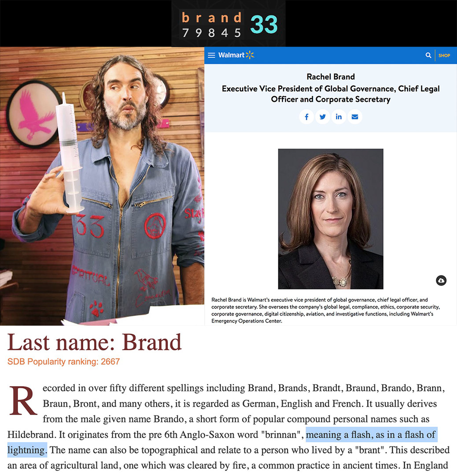The image size is (457, 476).
Task: Click the large syringe photo
Action: pyautogui.click(x=102, y=186)
